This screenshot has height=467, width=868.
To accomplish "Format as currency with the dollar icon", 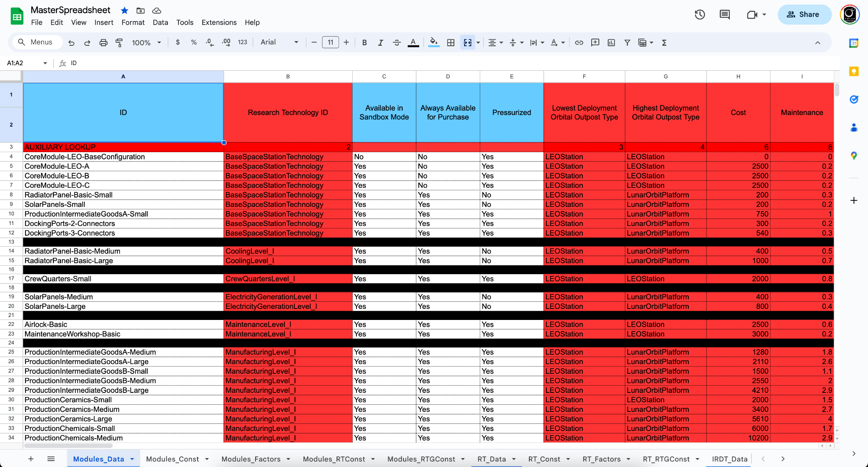I will click(x=178, y=42).
